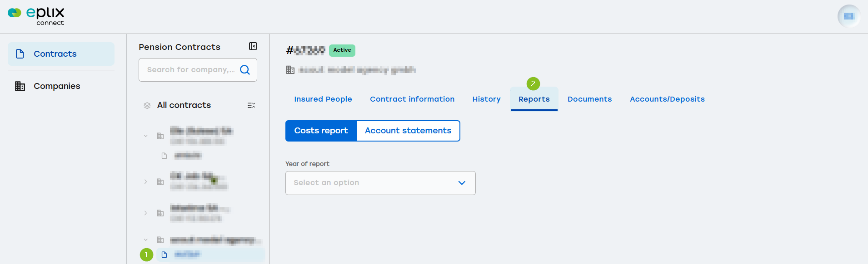The image size is (868, 264).
Task: Go to the Contract information tab
Action: [412, 99]
